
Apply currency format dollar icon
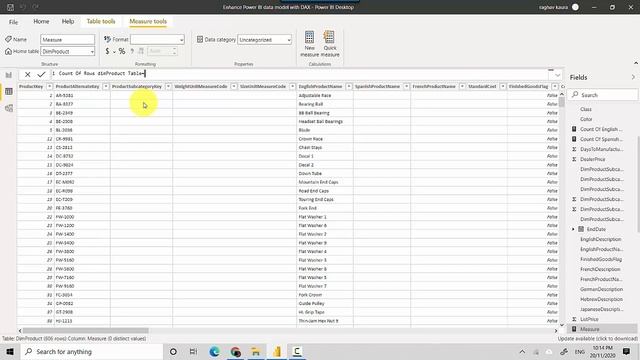pos(107,51)
